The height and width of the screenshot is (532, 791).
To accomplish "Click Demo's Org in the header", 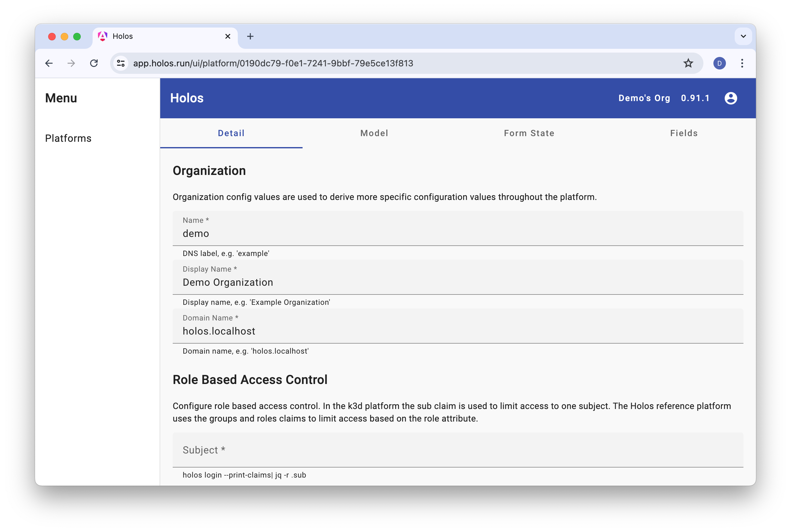I will [644, 98].
